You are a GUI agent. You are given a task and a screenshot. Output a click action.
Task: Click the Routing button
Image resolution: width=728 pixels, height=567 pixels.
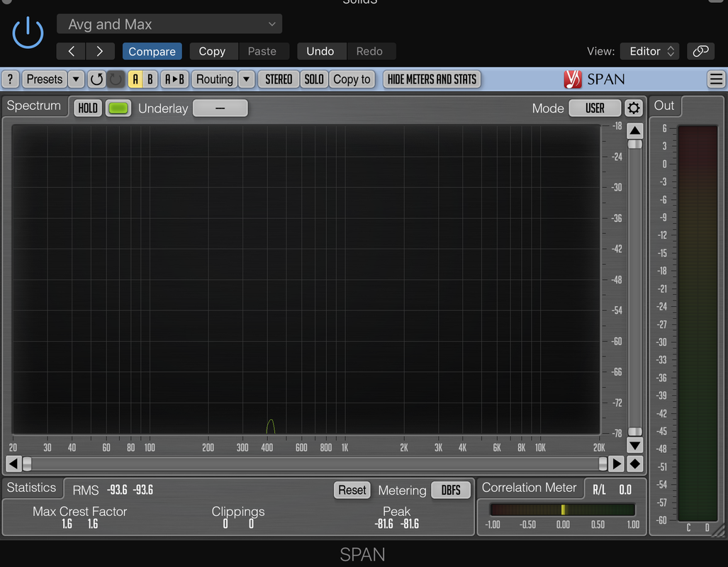[x=215, y=79]
